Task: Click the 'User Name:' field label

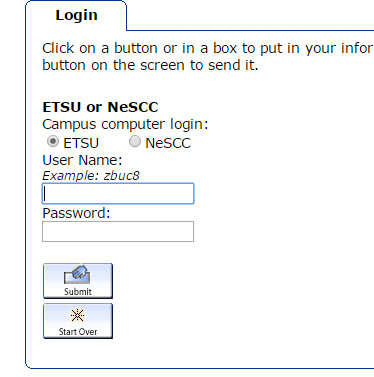Action: [x=82, y=160]
